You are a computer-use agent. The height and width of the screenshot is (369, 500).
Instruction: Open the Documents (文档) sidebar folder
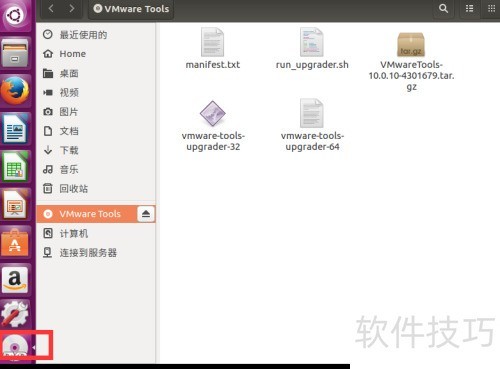pyautogui.click(x=96, y=131)
